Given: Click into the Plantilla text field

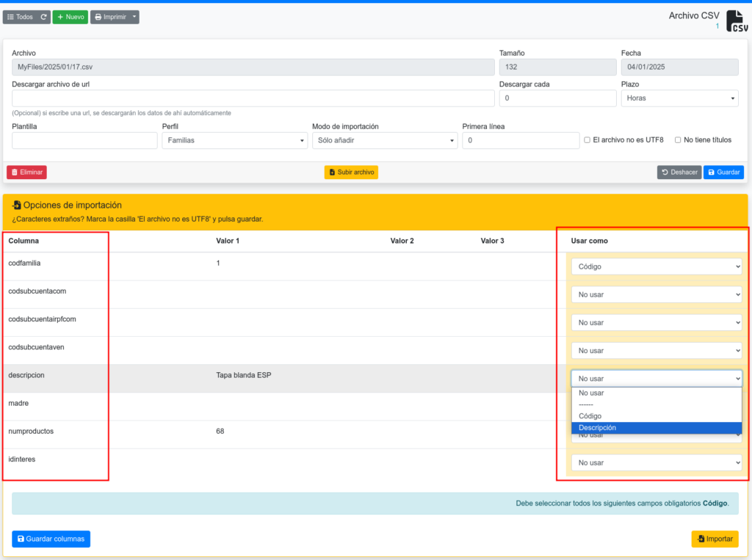Looking at the screenshot, I should click(84, 140).
